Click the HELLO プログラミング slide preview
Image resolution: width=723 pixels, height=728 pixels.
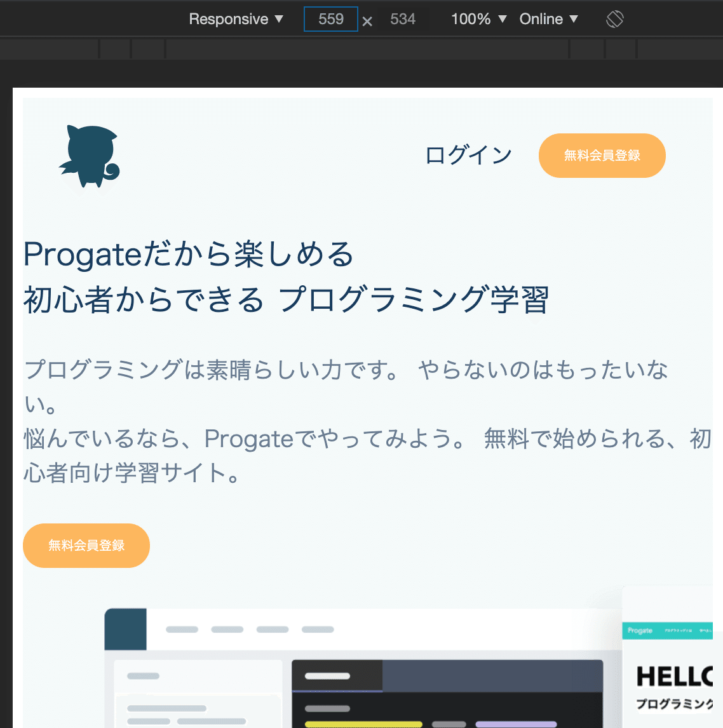670,673
